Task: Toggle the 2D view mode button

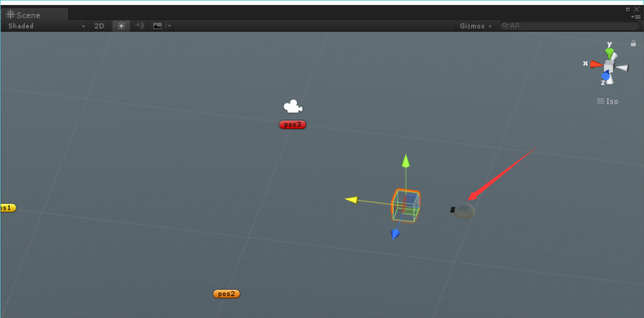Action: coord(99,26)
